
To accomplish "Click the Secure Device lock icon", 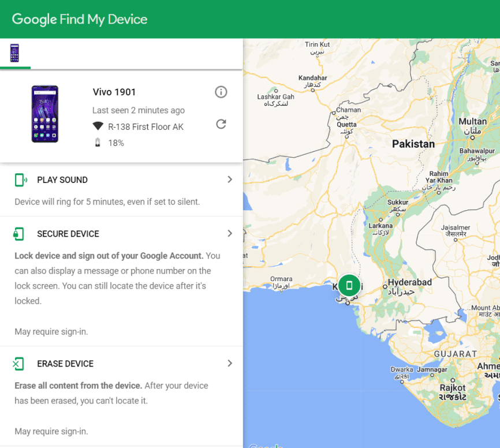I will pyautogui.click(x=18, y=234).
